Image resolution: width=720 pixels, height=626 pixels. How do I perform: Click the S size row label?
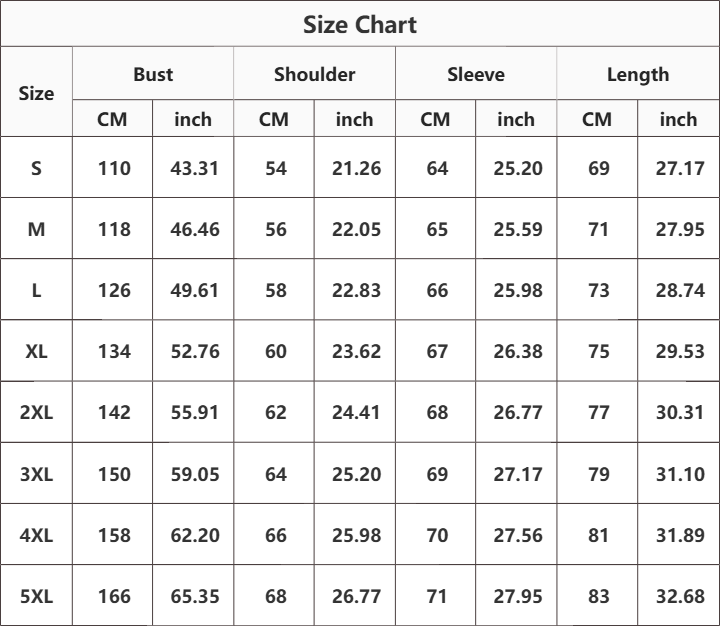pyautogui.click(x=36, y=168)
